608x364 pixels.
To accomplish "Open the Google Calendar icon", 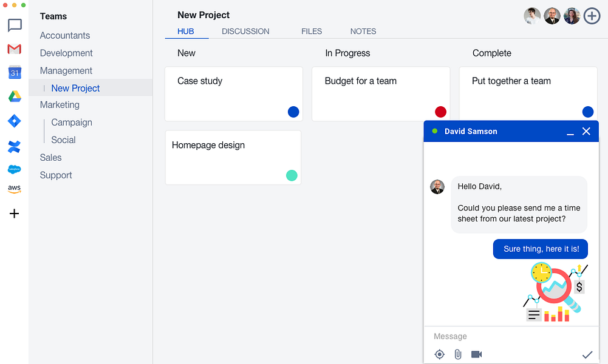I will [15, 72].
